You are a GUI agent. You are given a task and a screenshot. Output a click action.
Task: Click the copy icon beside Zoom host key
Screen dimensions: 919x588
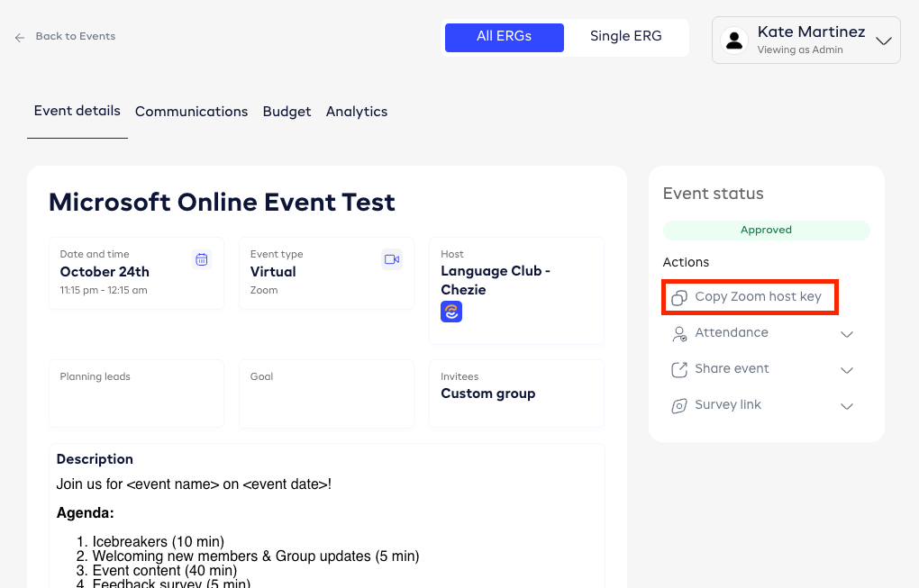click(679, 297)
